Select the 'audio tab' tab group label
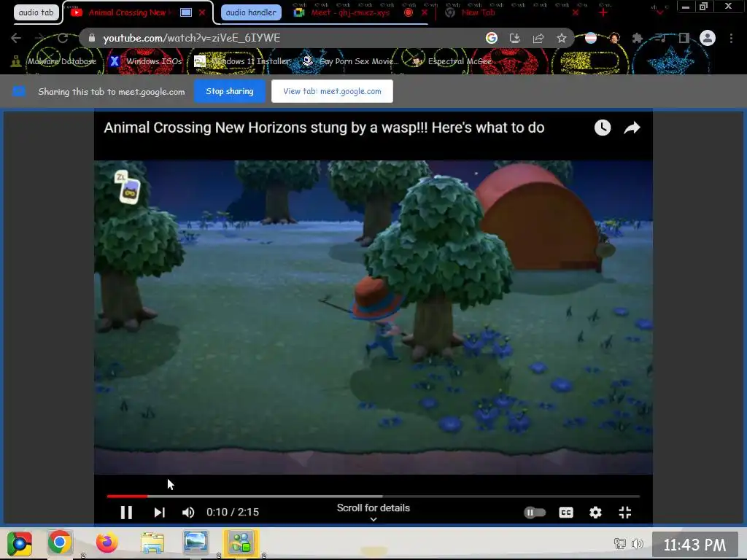This screenshot has height=560, width=747. point(36,12)
